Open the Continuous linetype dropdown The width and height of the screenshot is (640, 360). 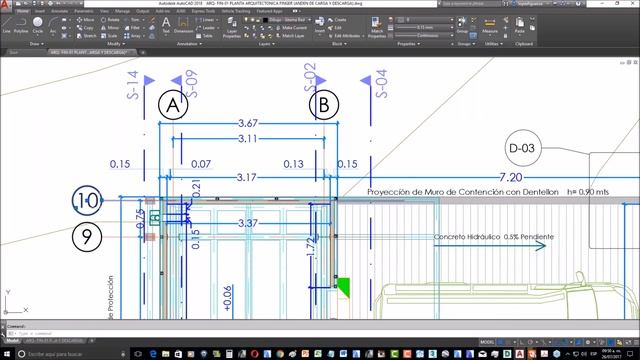coord(425,36)
